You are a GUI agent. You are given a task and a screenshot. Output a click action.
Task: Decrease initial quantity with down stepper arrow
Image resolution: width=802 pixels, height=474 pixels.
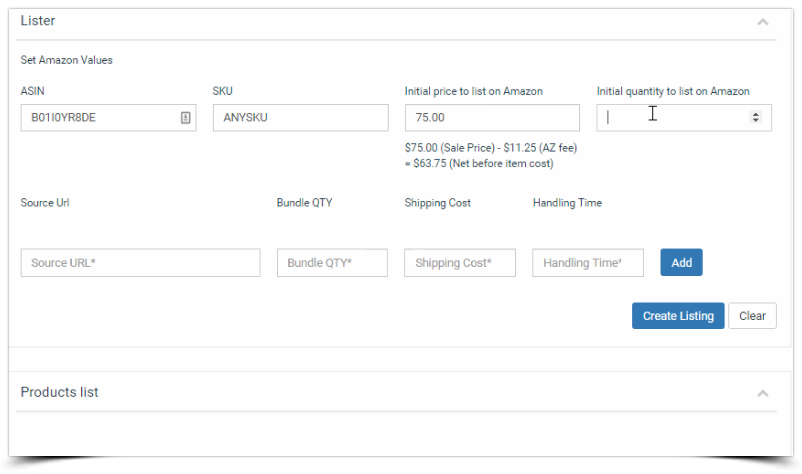click(x=755, y=120)
